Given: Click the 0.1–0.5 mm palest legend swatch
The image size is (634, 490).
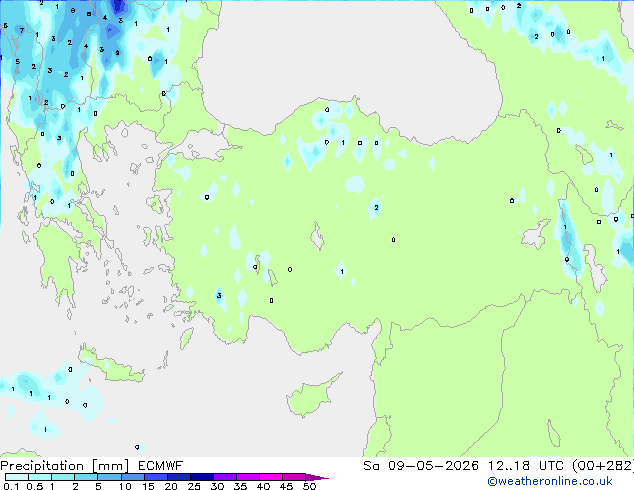Looking at the screenshot, I should pyautogui.click(x=17, y=477).
